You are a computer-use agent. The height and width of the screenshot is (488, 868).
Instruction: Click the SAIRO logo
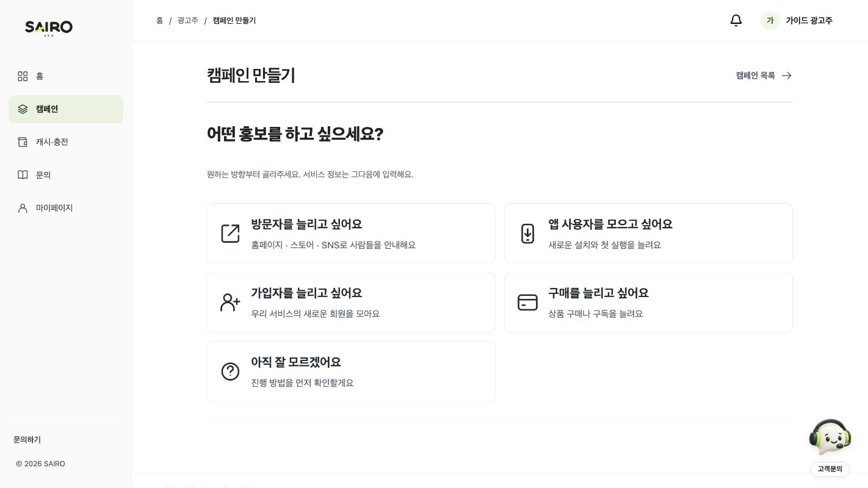point(49,28)
